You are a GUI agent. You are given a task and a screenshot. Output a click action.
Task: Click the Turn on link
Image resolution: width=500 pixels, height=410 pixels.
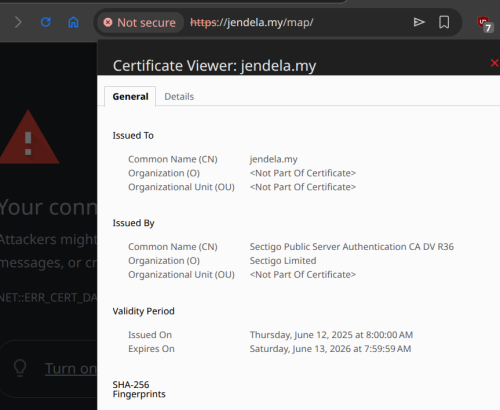pos(71,369)
